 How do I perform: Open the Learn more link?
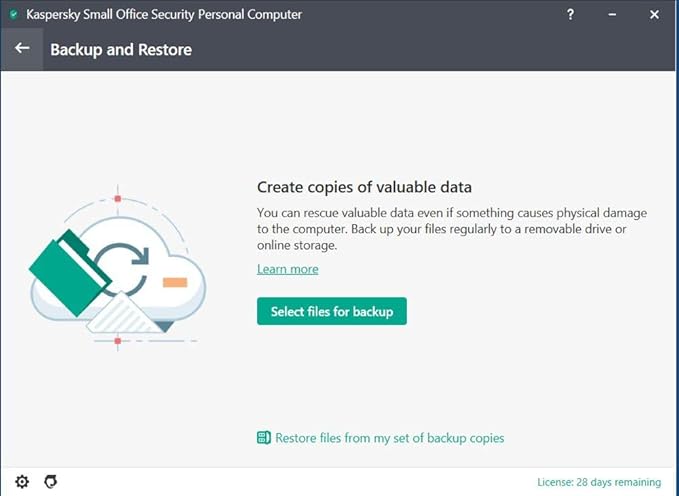(287, 269)
